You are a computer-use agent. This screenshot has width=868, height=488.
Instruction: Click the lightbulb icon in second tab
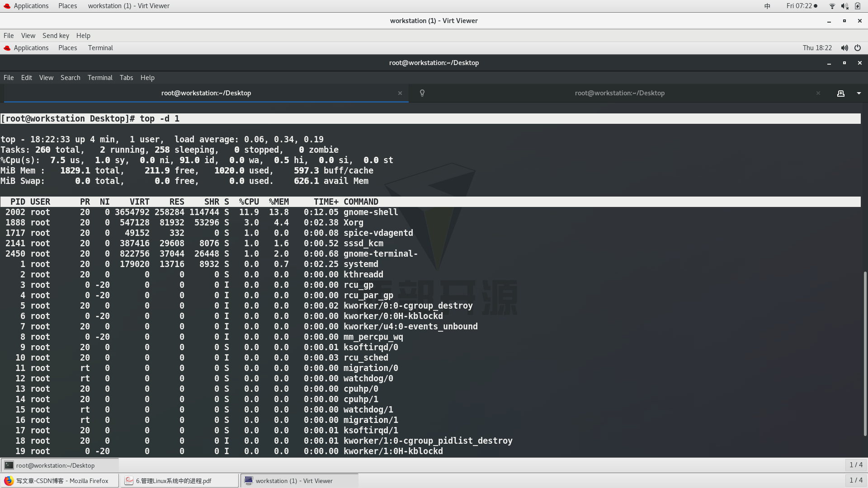coord(422,93)
